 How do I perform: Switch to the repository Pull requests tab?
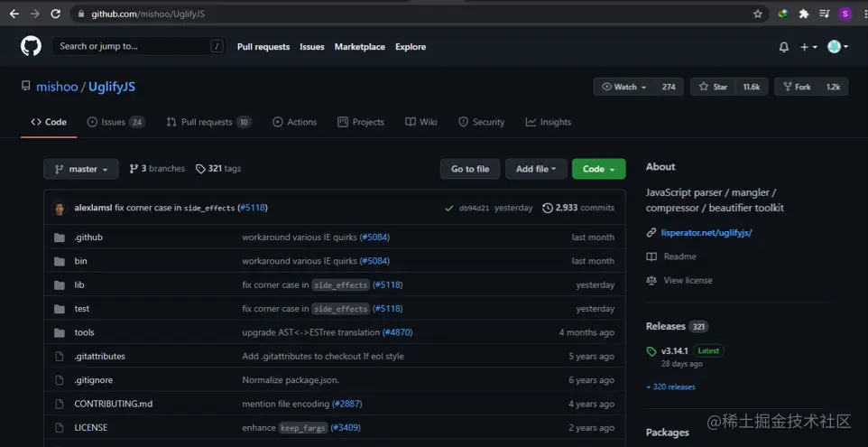208,123
